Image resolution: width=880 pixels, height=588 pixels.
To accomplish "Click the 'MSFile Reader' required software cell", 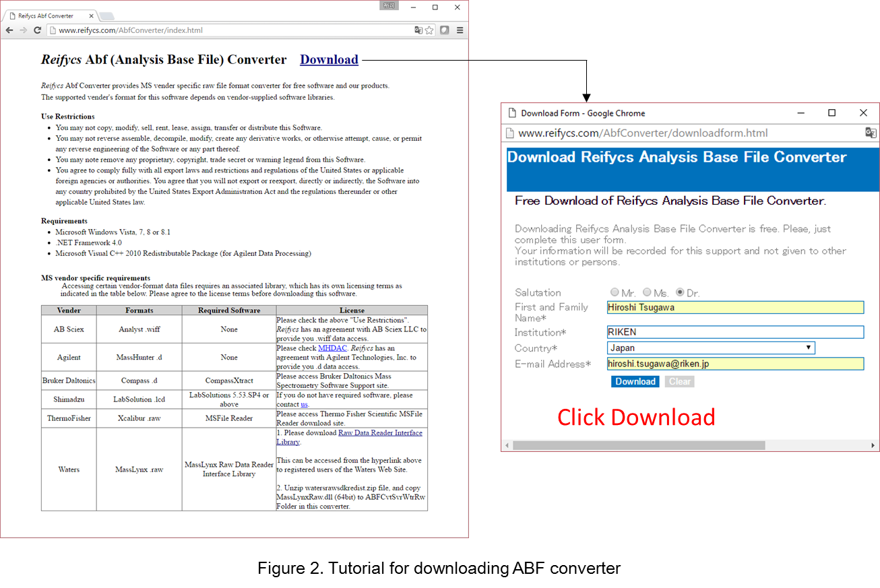I will click(x=228, y=418).
